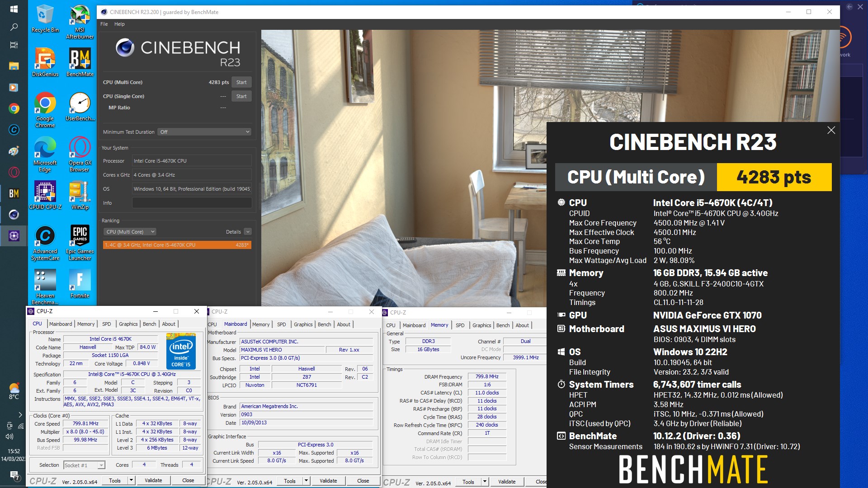Close BenchMate result overlay with X
The image size is (868, 488).
(831, 131)
